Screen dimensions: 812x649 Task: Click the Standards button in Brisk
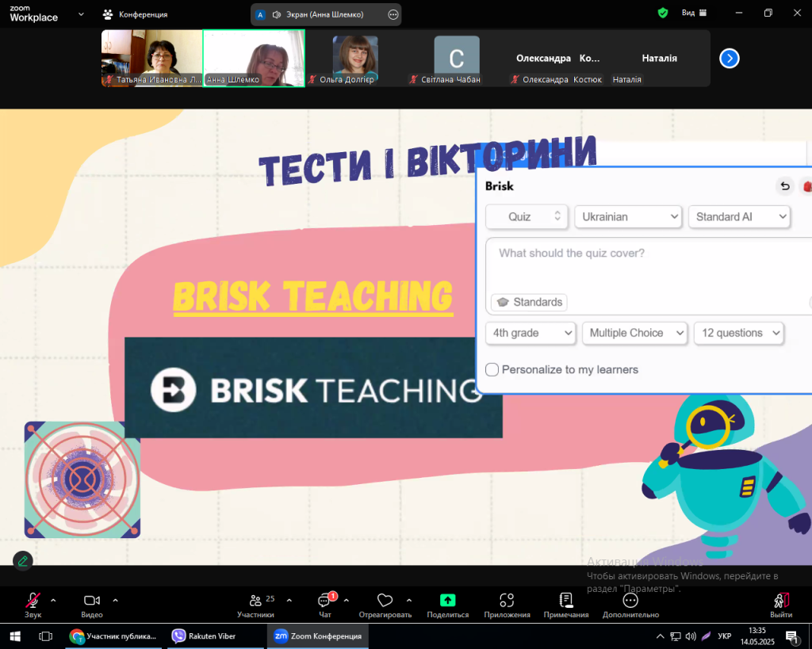pyautogui.click(x=529, y=302)
